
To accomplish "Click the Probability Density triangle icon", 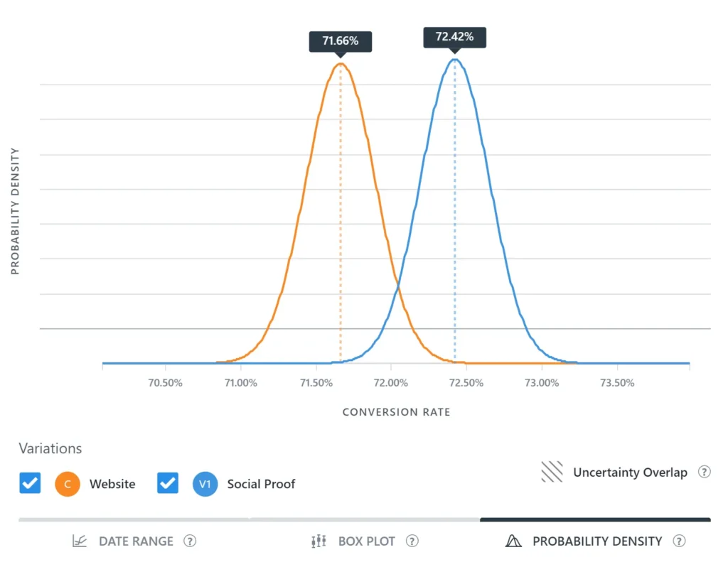I will [514, 541].
